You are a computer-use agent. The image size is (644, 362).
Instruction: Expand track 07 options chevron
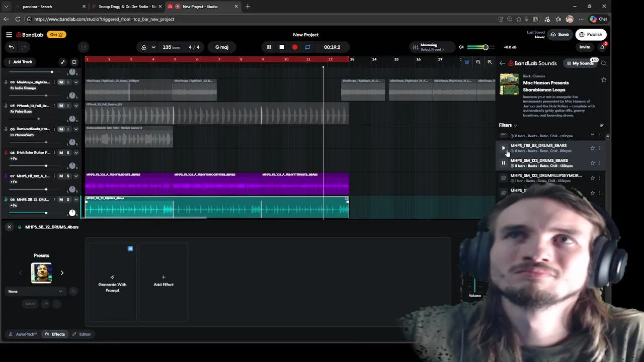[x=76, y=176]
